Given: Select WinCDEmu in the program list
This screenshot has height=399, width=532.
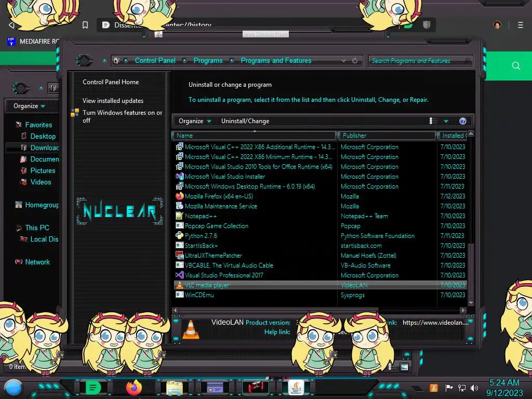Looking at the screenshot, I should coord(321,295).
